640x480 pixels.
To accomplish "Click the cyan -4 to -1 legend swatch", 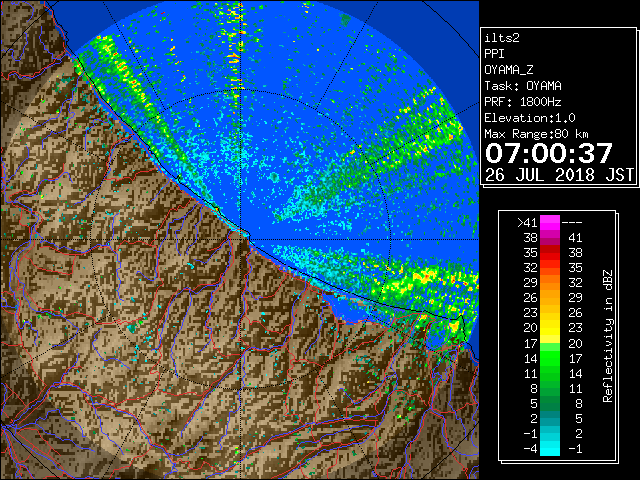I will 550,448.
